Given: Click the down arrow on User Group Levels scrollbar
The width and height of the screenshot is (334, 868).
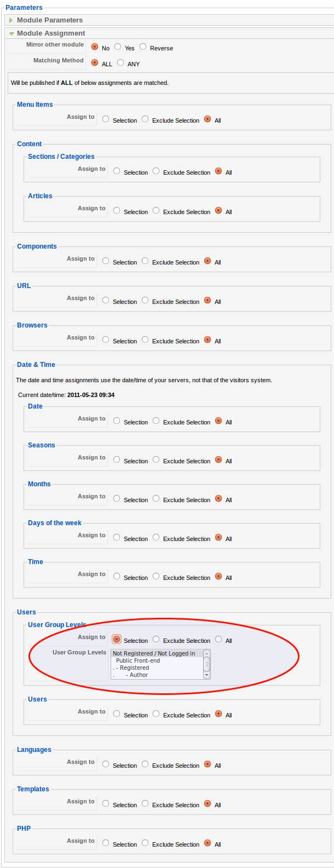Looking at the screenshot, I should pyautogui.click(x=206, y=676).
